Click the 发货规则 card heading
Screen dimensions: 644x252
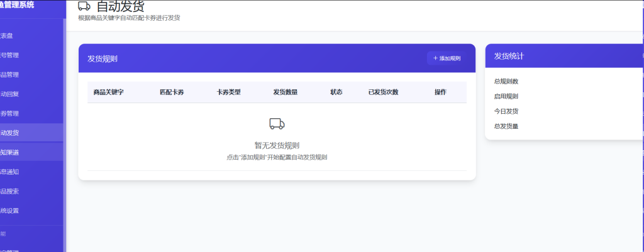pos(103,58)
